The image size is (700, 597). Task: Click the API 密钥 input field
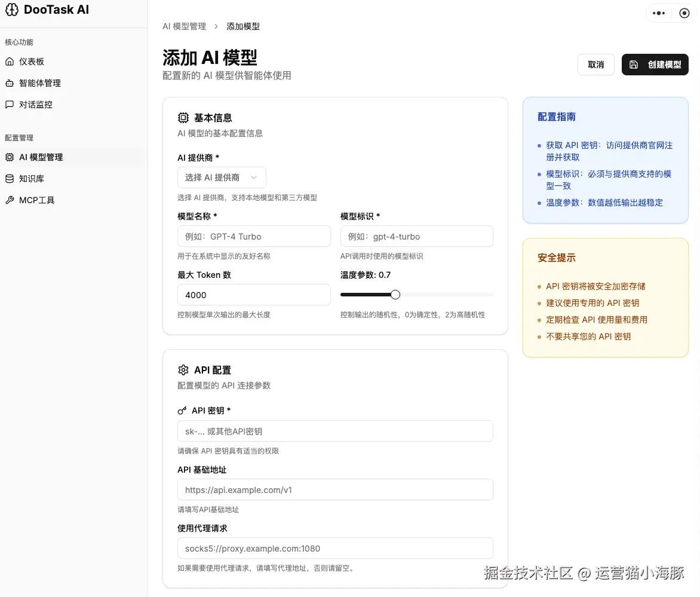tap(335, 431)
